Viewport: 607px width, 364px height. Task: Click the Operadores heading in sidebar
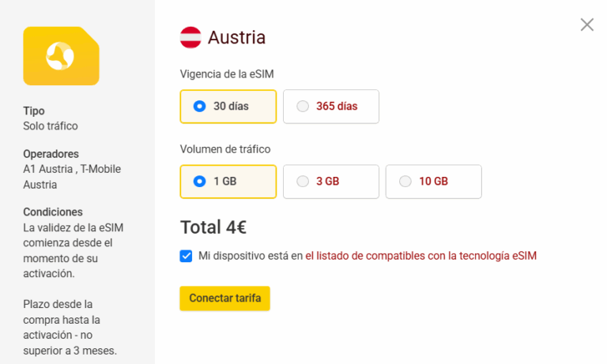tap(51, 154)
